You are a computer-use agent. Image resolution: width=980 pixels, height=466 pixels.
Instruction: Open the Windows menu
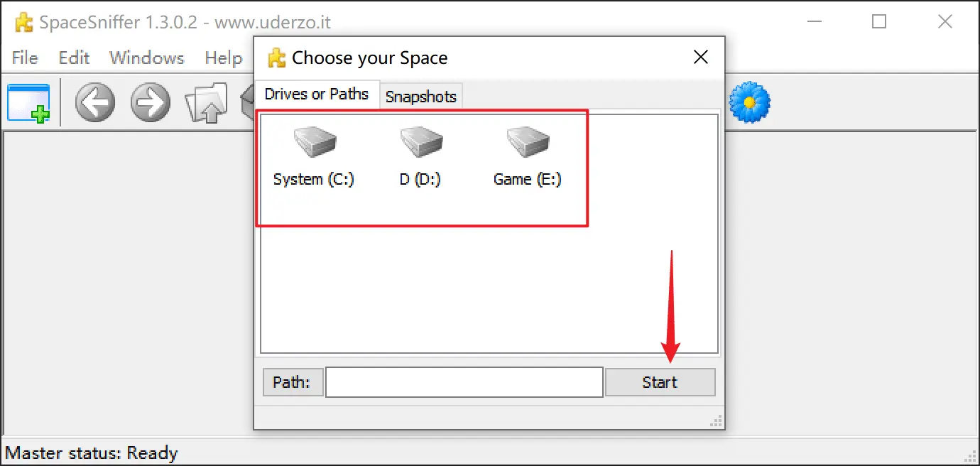[146, 58]
